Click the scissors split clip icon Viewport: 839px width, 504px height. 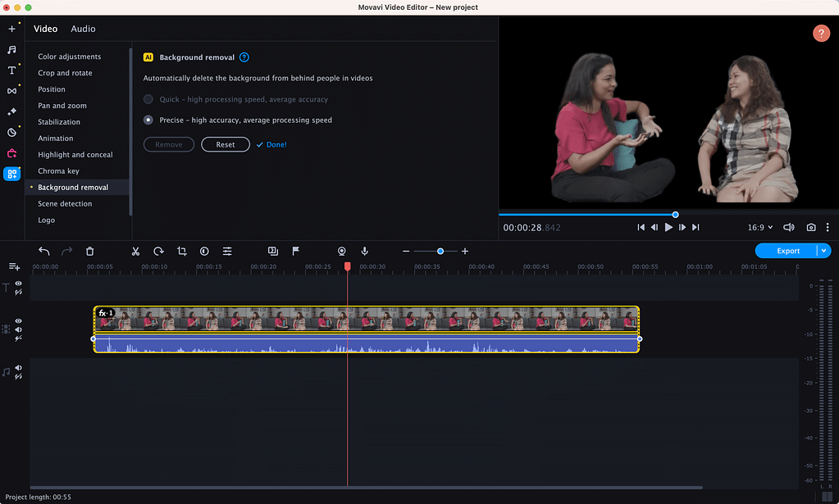(x=136, y=252)
